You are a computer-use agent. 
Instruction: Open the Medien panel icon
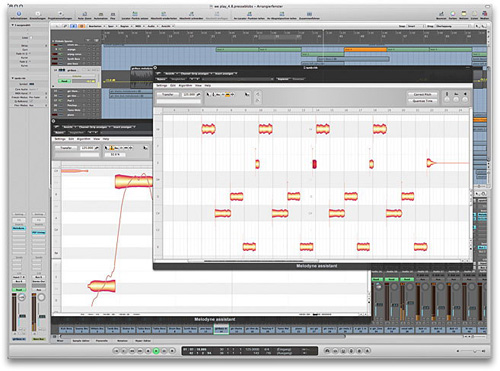coord(484,14)
